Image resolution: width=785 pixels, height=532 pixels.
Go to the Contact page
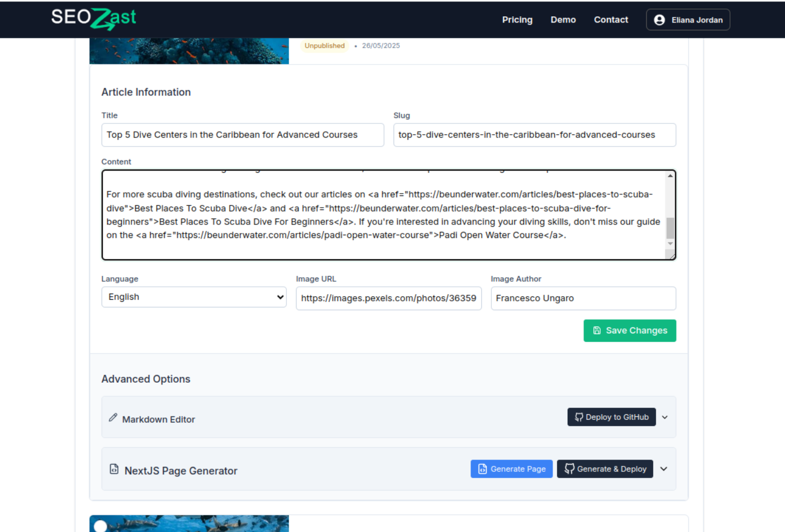coord(611,20)
